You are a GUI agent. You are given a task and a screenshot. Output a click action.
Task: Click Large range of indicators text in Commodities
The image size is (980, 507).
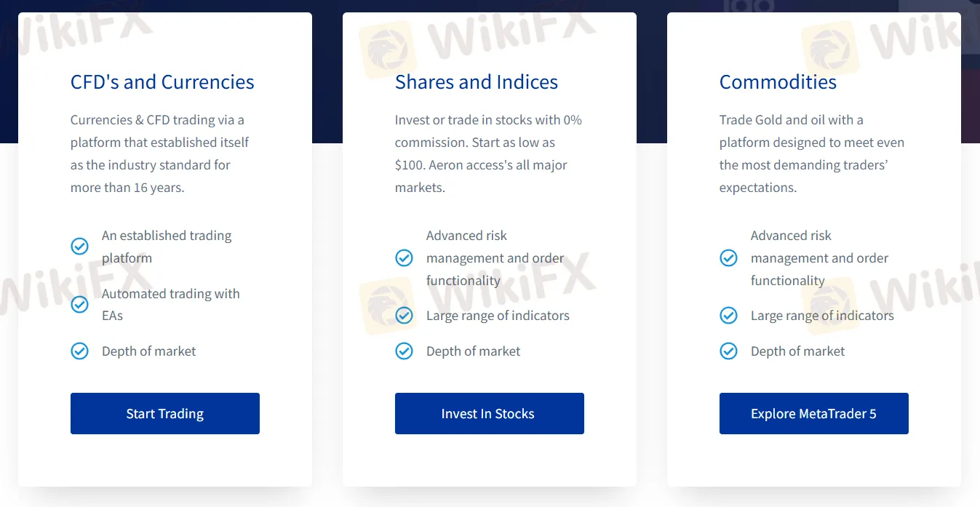[x=822, y=316]
